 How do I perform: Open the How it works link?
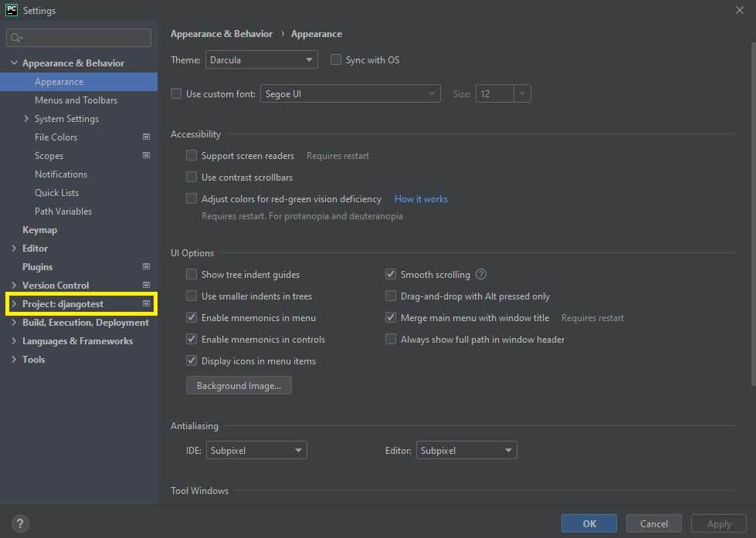[421, 198]
